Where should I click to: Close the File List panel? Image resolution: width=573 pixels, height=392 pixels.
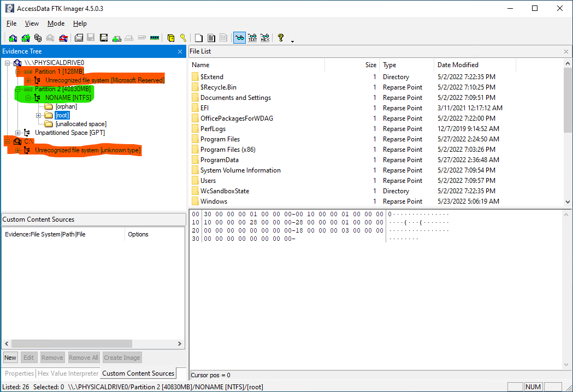(x=566, y=51)
